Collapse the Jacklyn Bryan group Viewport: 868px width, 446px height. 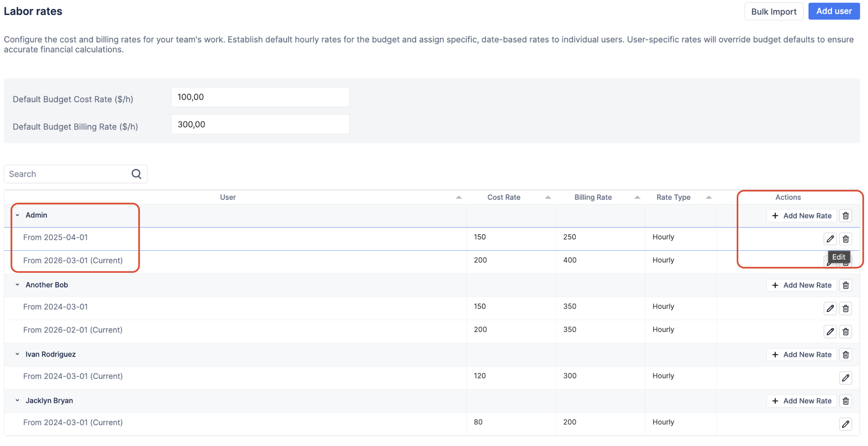tap(17, 400)
